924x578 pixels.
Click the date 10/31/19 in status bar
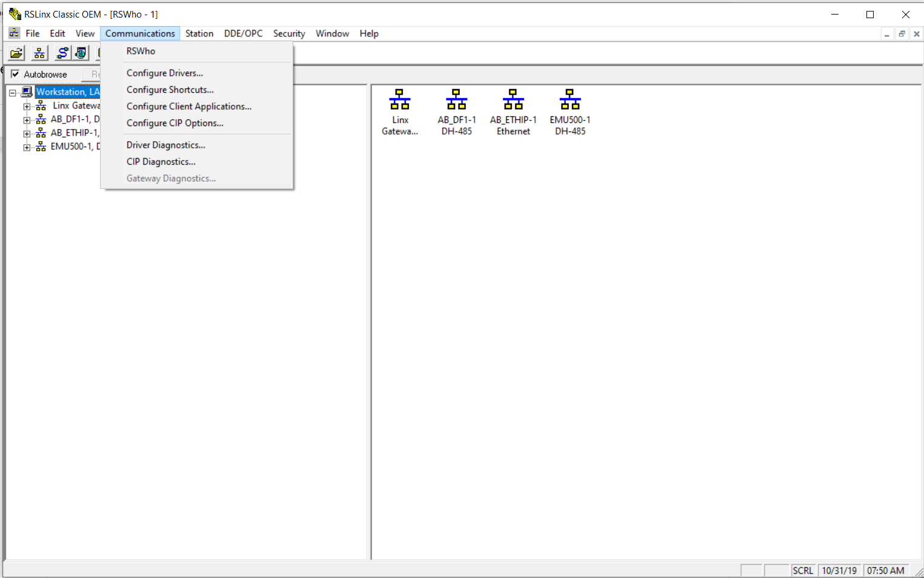point(839,571)
